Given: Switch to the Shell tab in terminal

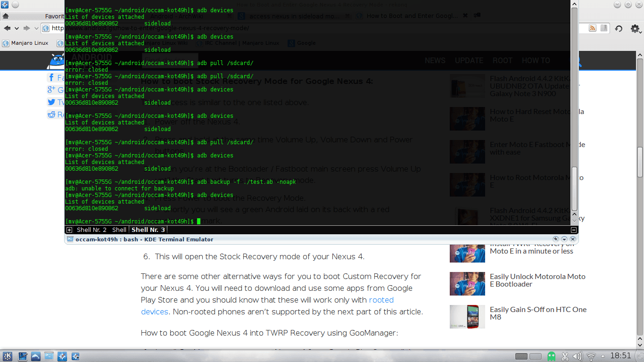Looking at the screenshot, I should click(119, 230).
